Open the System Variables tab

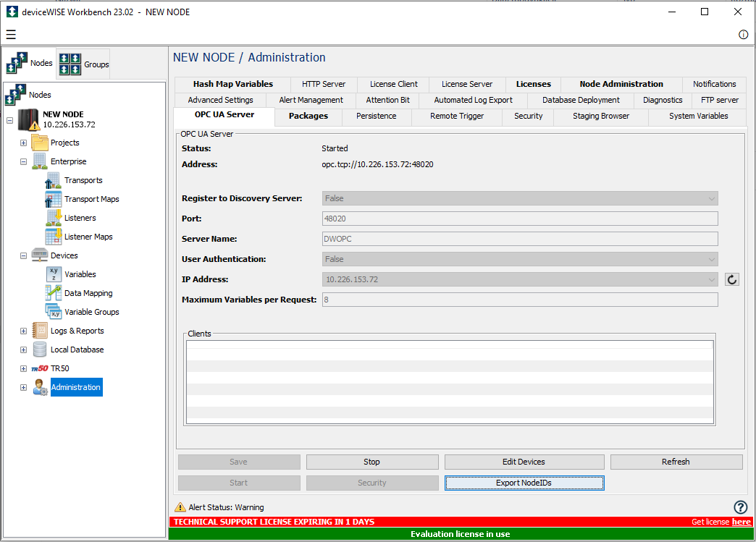click(x=698, y=116)
